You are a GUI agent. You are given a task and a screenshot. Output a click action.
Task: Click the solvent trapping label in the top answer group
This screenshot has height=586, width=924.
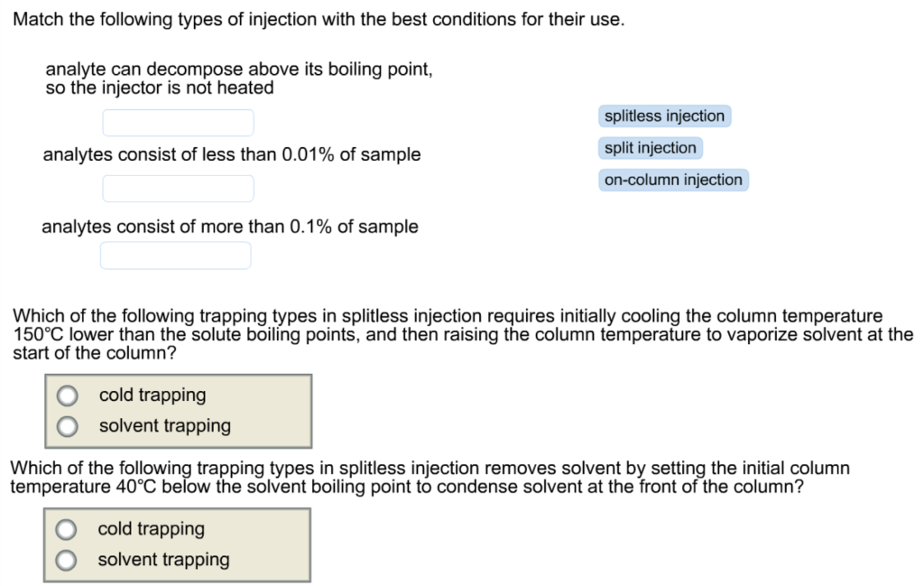pyautogui.click(x=162, y=425)
